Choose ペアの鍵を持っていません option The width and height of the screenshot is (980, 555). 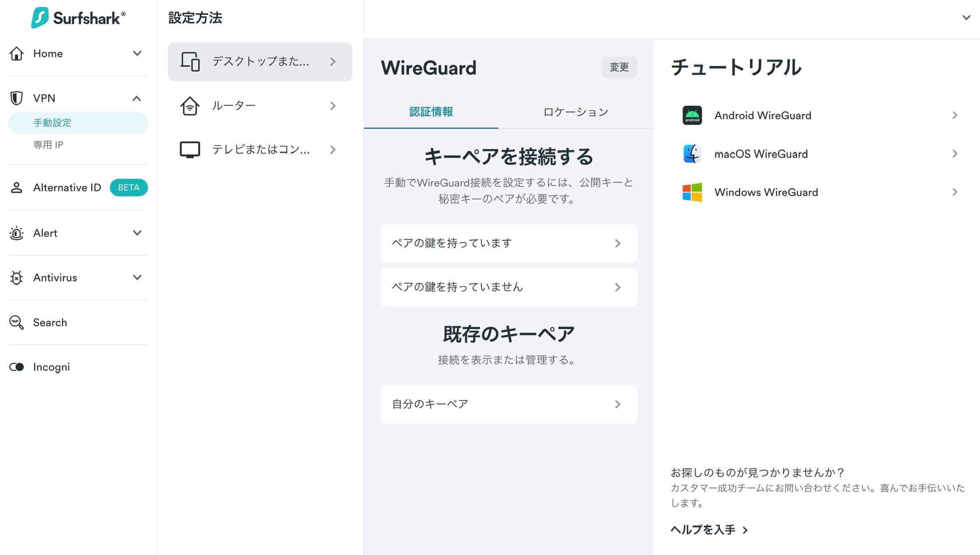(509, 287)
